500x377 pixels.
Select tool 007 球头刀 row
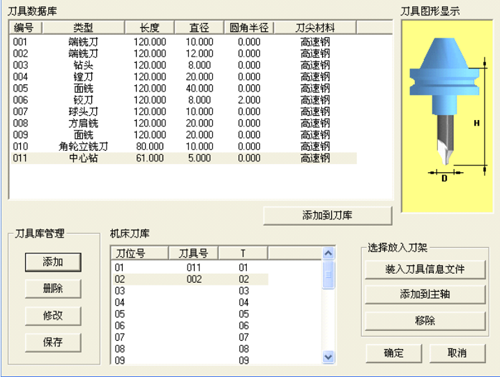tap(184, 112)
